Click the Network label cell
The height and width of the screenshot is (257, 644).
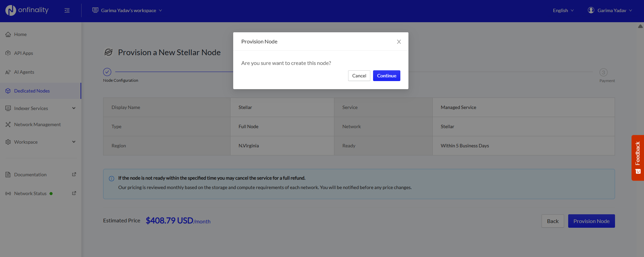[383, 126]
